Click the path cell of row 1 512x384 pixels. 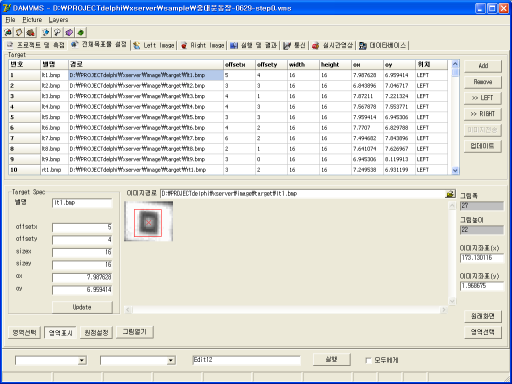(x=146, y=75)
